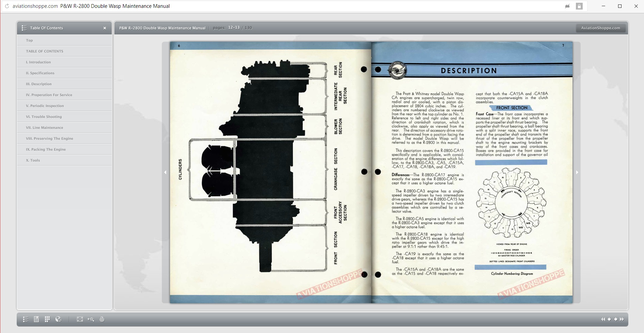Flip to previous page using left edge arrow
This screenshot has height=333, width=644.
tap(165, 172)
